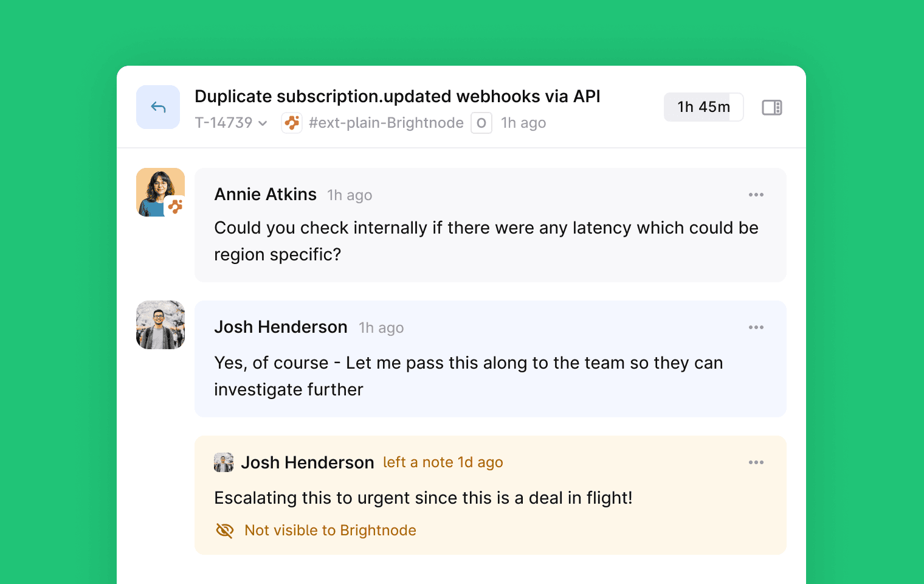924x584 pixels.
Task: Open more options on Josh Henderson's reply
Action: (x=756, y=327)
